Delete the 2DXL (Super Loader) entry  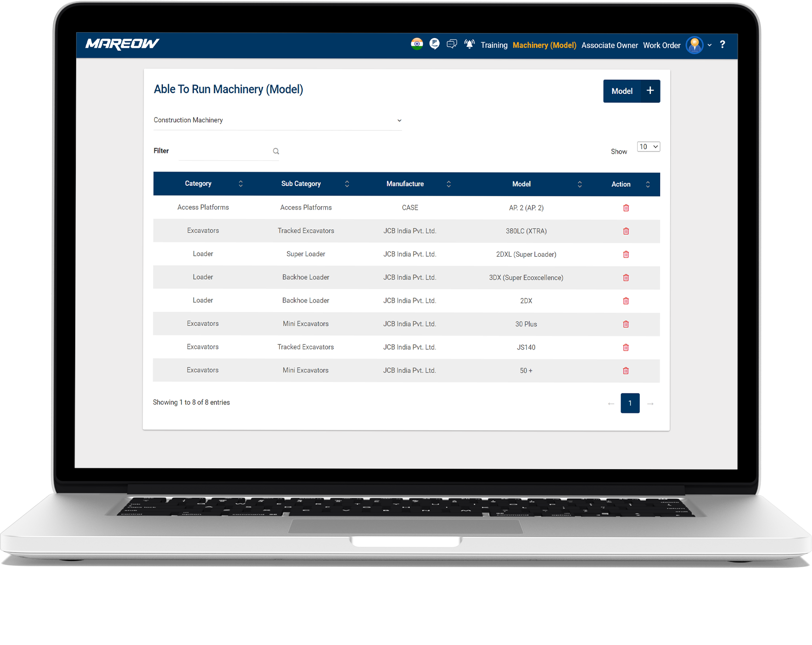pos(626,254)
